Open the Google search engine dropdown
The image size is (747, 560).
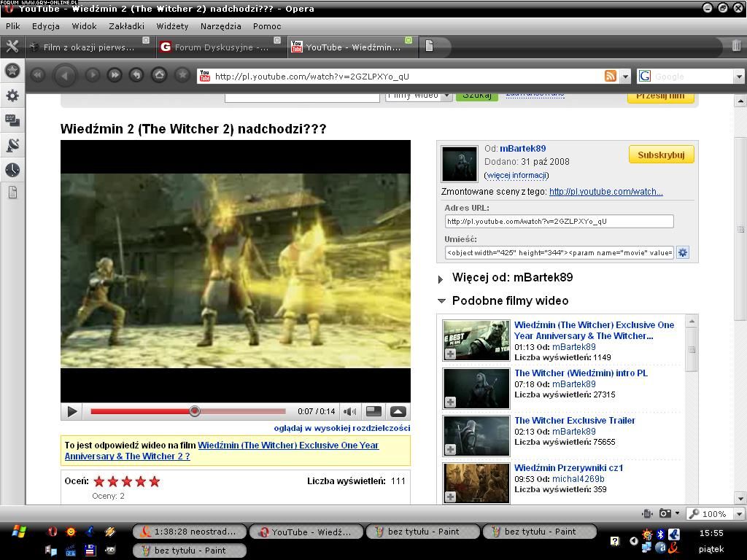point(739,76)
